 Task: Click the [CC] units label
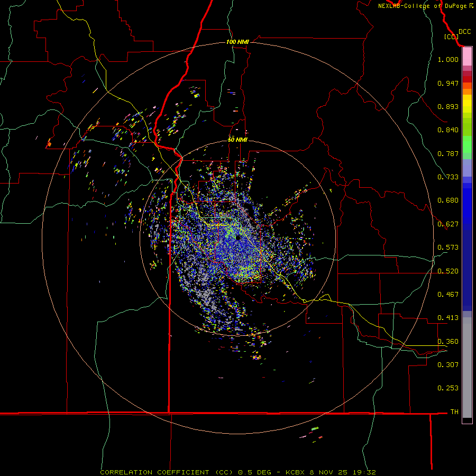(x=451, y=36)
